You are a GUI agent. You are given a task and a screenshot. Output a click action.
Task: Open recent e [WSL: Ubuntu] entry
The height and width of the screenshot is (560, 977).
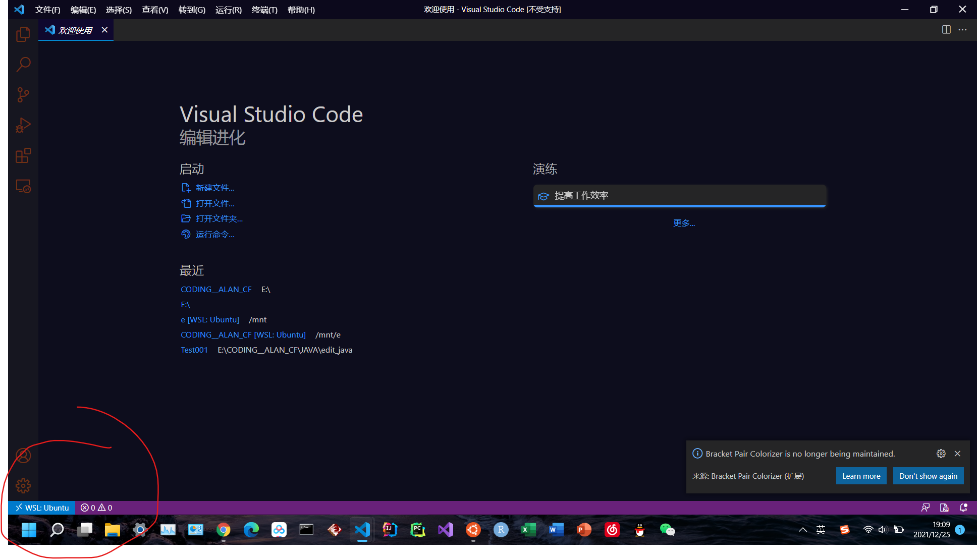[x=210, y=319]
